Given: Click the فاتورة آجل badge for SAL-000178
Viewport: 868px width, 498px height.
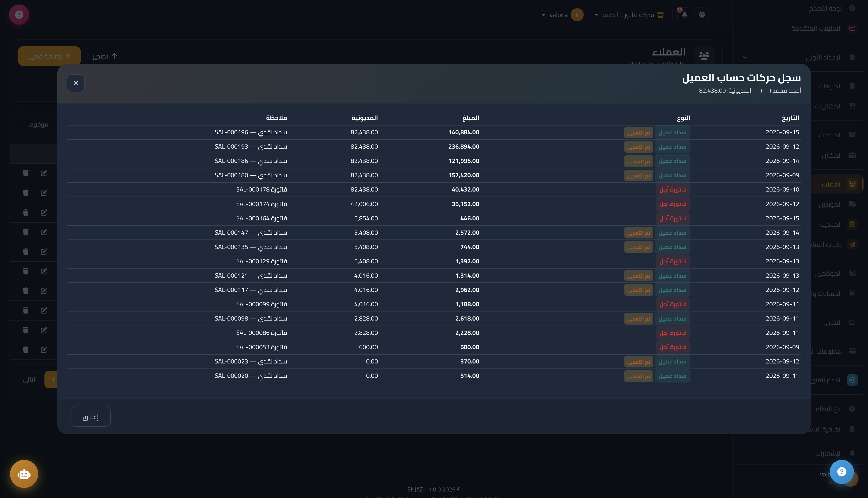Looking at the screenshot, I should pyautogui.click(x=673, y=190).
